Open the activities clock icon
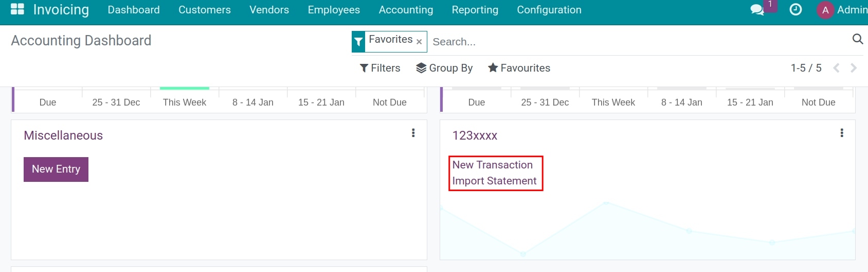 click(795, 10)
